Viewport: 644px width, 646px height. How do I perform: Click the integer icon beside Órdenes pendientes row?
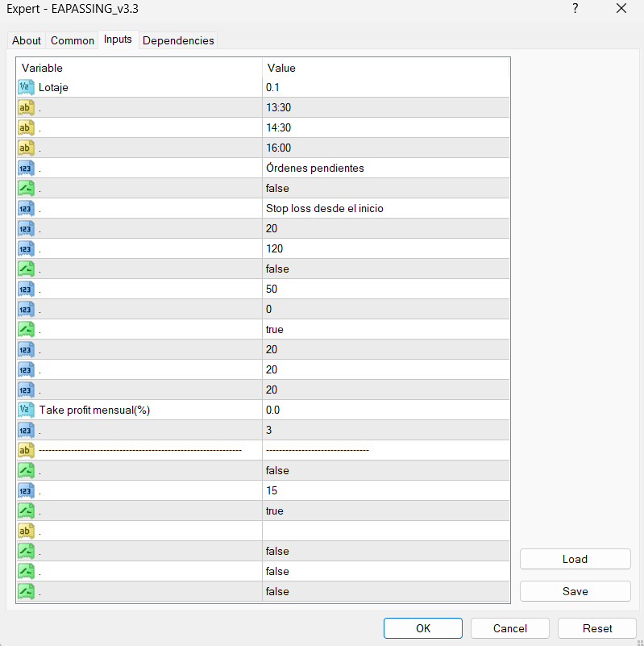26,169
